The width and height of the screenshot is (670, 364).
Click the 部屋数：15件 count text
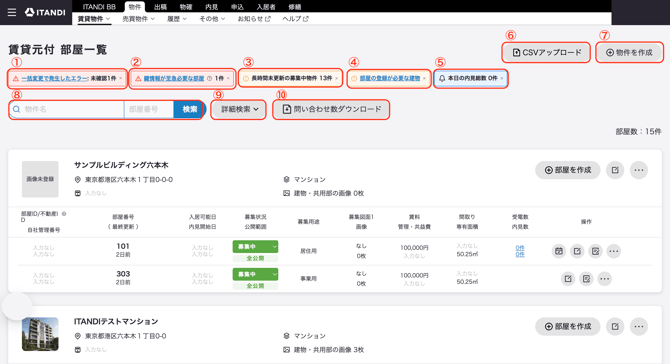pyautogui.click(x=638, y=132)
